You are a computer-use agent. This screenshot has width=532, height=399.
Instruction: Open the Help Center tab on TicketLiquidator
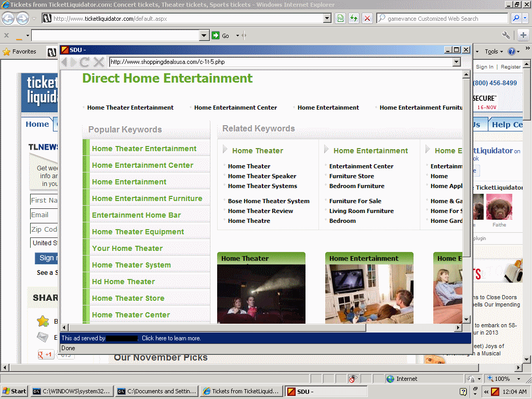[x=507, y=125]
